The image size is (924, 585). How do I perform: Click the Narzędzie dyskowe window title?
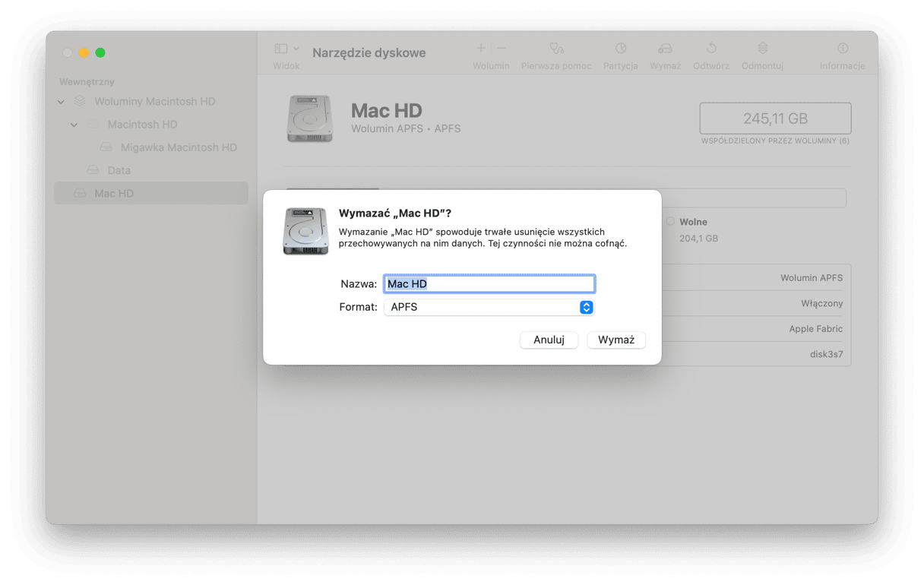[369, 52]
